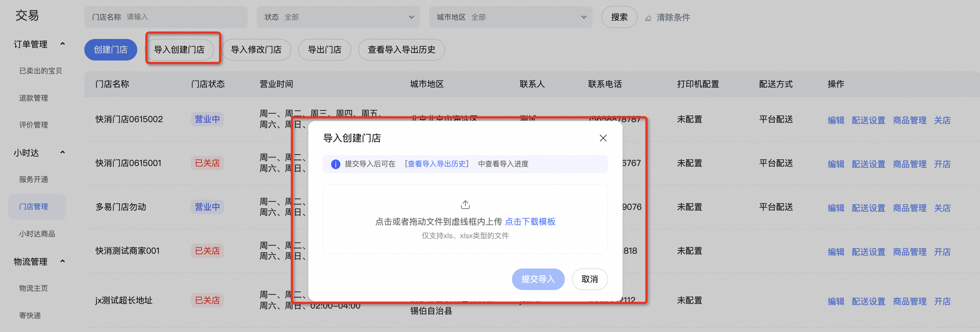Open 商品管理 for 快消门店0615002

point(910,120)
